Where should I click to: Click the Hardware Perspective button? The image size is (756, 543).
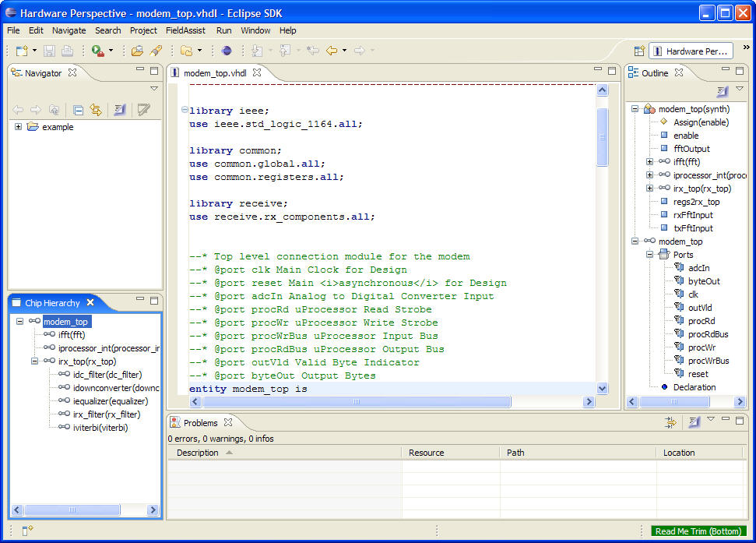coord(691,51)
